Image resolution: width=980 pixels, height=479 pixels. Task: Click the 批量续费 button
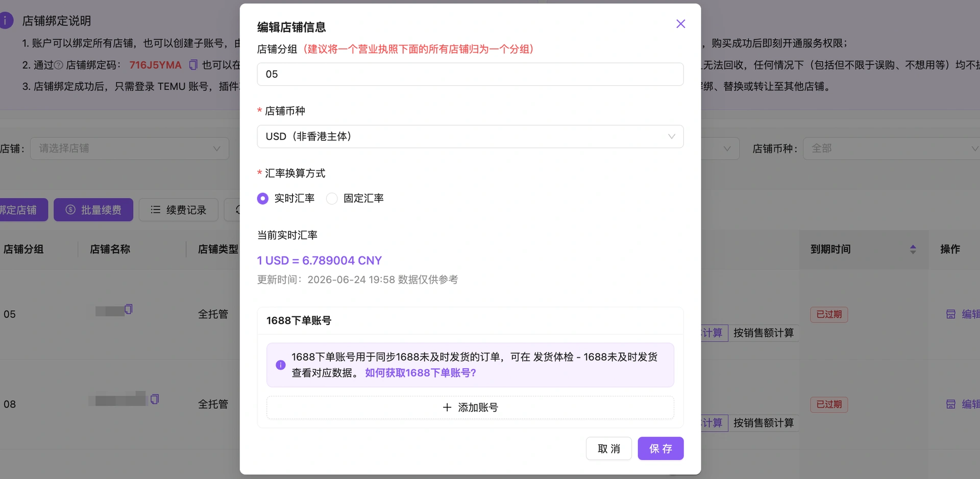pyautogui.click(x=93, y=210)
